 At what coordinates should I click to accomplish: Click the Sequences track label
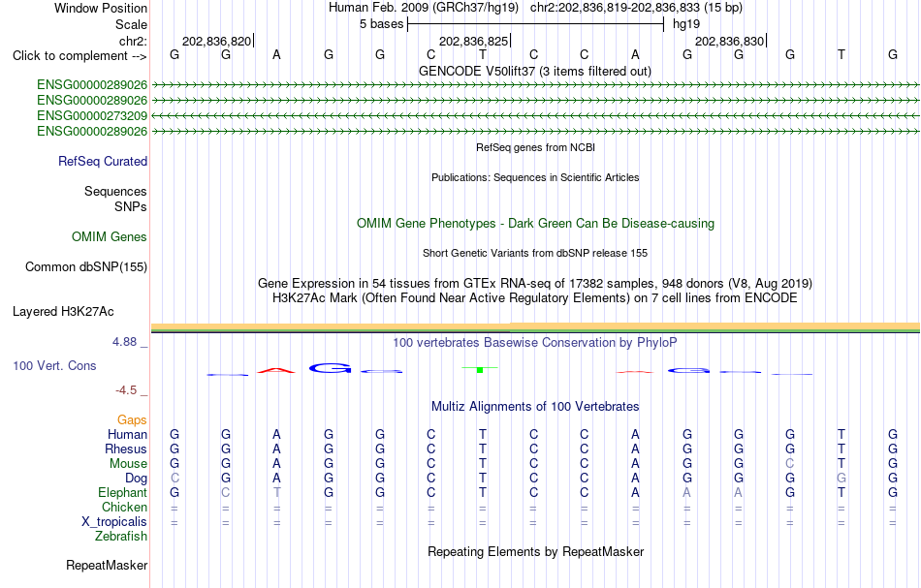tap(115, 191)
